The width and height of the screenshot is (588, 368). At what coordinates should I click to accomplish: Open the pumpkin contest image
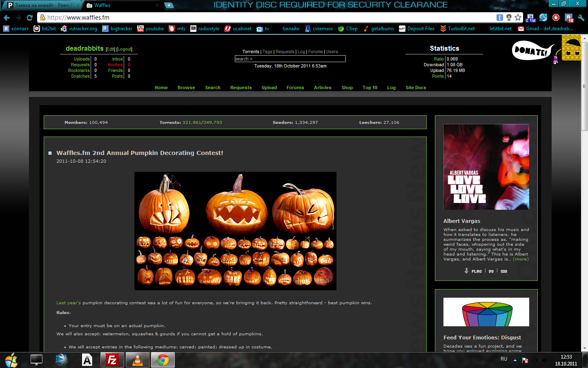click(235, 231)
